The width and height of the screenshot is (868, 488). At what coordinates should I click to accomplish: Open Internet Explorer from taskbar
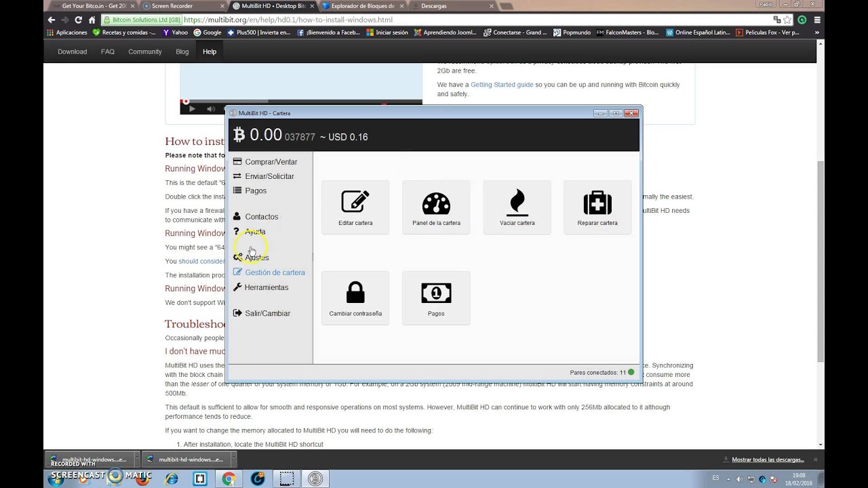pyautogui.click(x=171, y=479)
